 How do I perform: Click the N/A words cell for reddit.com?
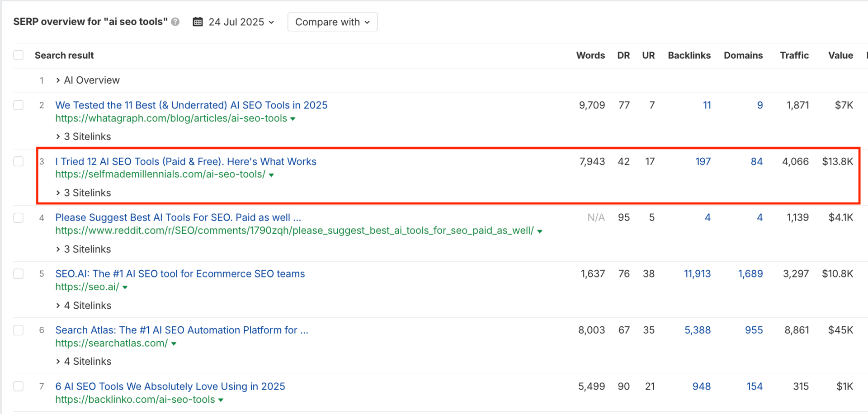tap(596, 217)
